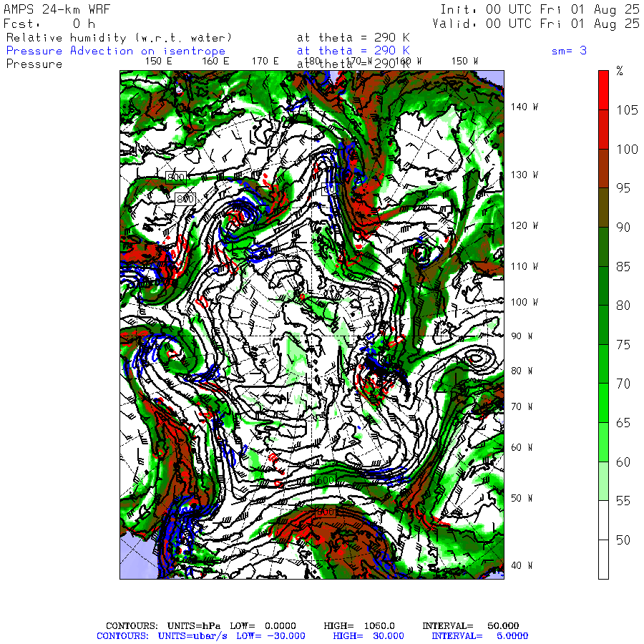This screenshot has width=644, height=644.
Task: Click the green swatch between 75 and 80
Action: (603, 324)
